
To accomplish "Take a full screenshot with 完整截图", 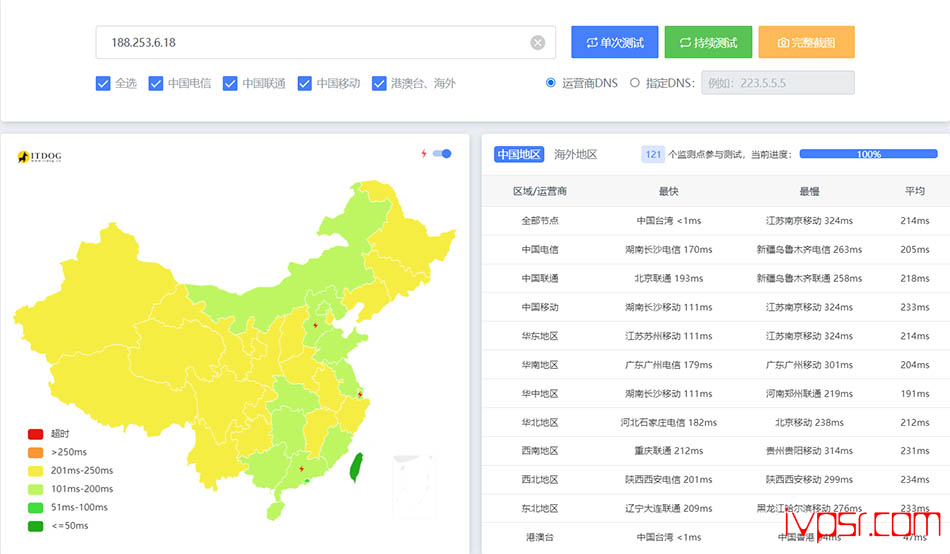I will pos(806,42).
